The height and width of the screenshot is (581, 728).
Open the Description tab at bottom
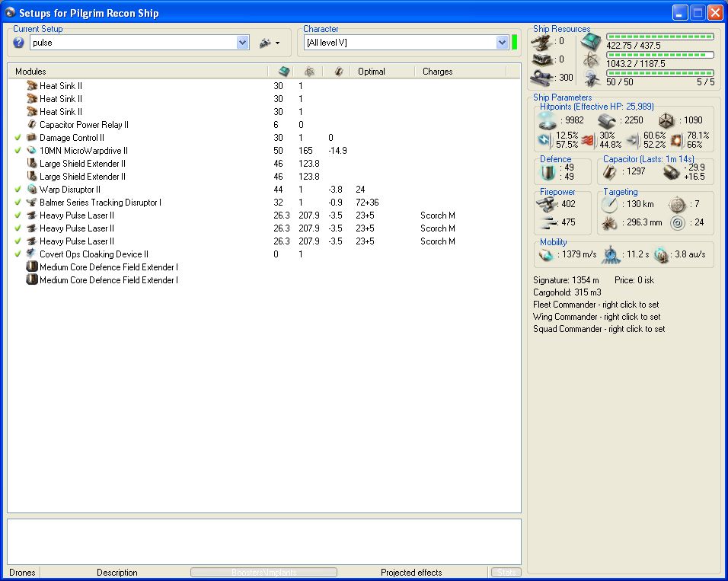117,573
